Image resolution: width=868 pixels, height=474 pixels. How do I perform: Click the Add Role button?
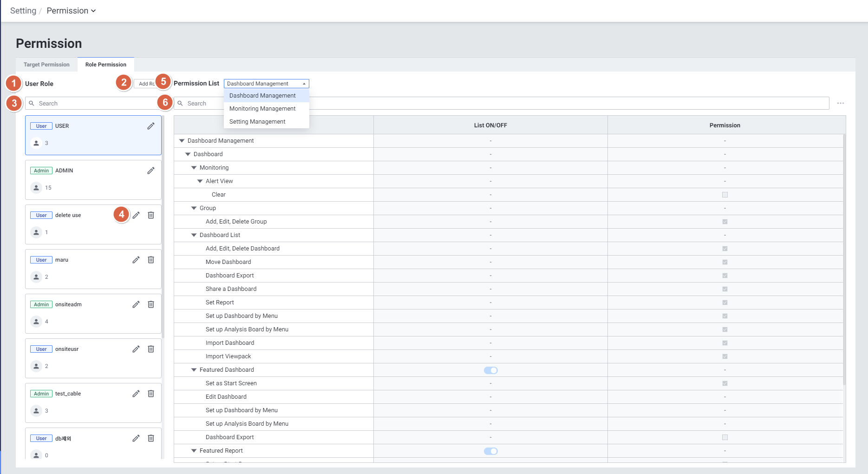[145, 84]
